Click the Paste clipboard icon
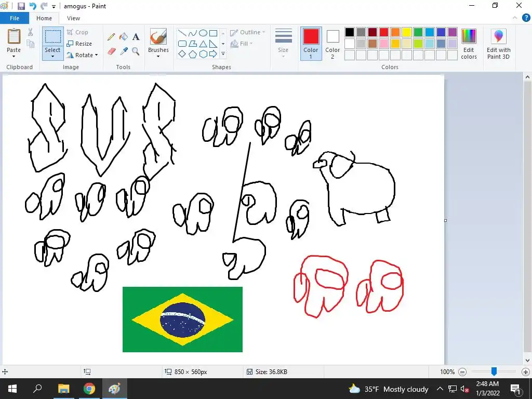Viewport: 532px width, 399px height. (14, 37)
